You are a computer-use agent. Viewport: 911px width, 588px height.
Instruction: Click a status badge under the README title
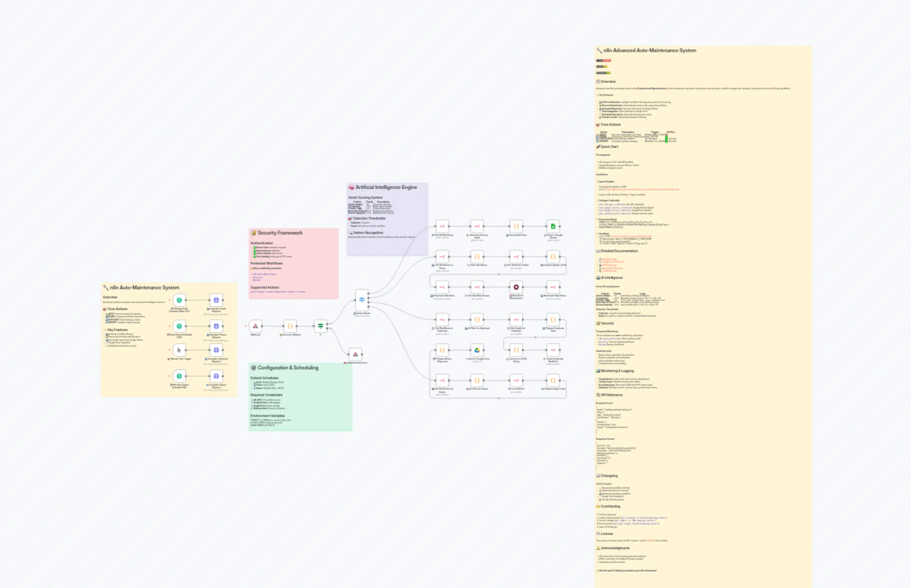[x=604, y=61]
